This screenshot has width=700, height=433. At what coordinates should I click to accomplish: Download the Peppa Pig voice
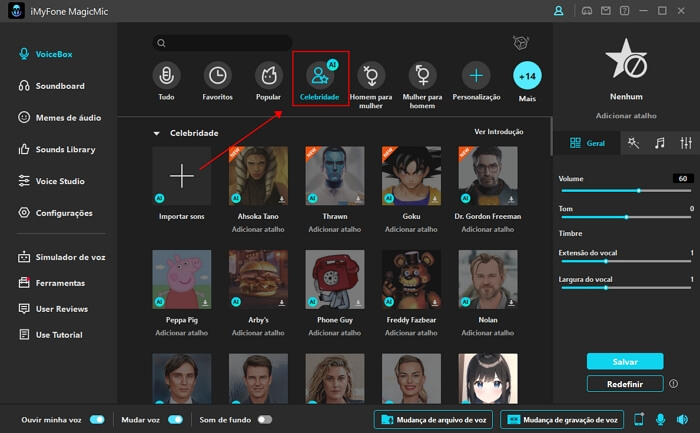click(x=205, y=302)
